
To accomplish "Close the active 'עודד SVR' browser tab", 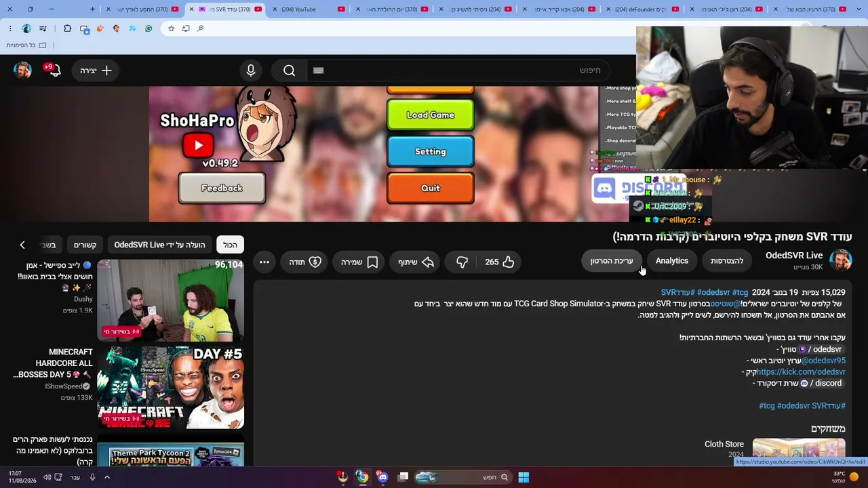I will pyautogui.click(x=191, y=9).
